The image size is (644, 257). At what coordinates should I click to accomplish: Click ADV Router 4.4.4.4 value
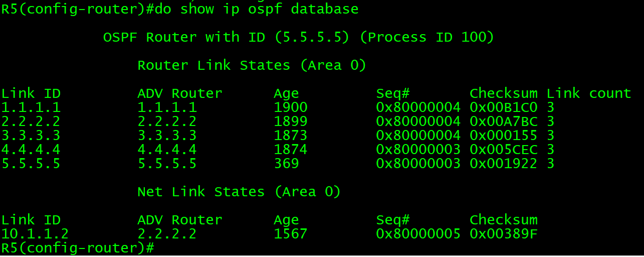pyautogui.click(x=167, y=150)
